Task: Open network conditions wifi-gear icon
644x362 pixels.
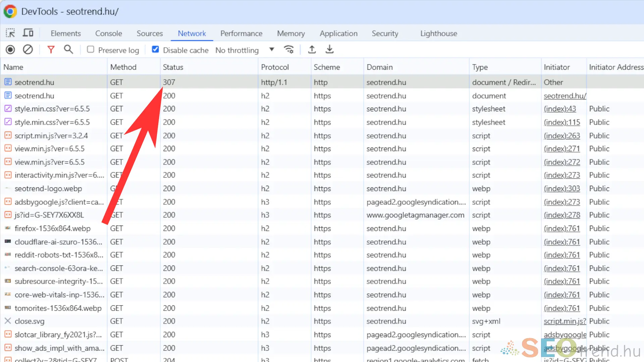Action: click(289, 50)
